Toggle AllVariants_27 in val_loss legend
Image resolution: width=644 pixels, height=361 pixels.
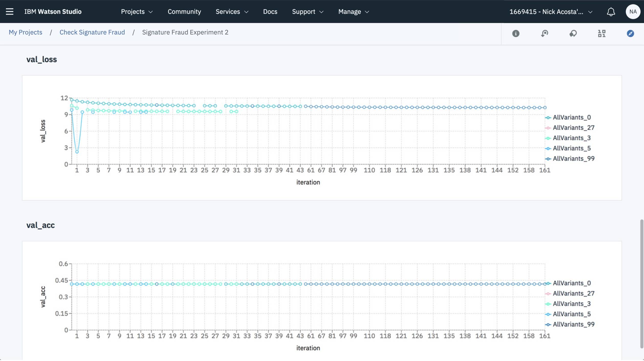570,128
